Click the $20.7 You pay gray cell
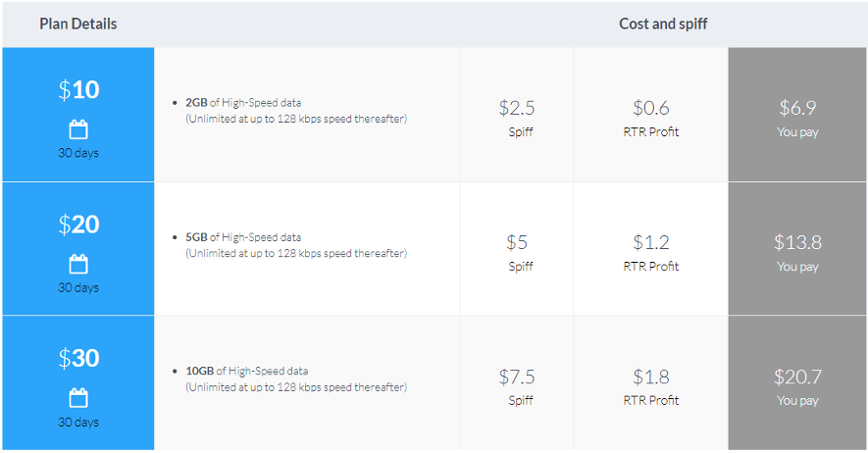The height and width of the screenshot is (453, 868). [797, 382]
